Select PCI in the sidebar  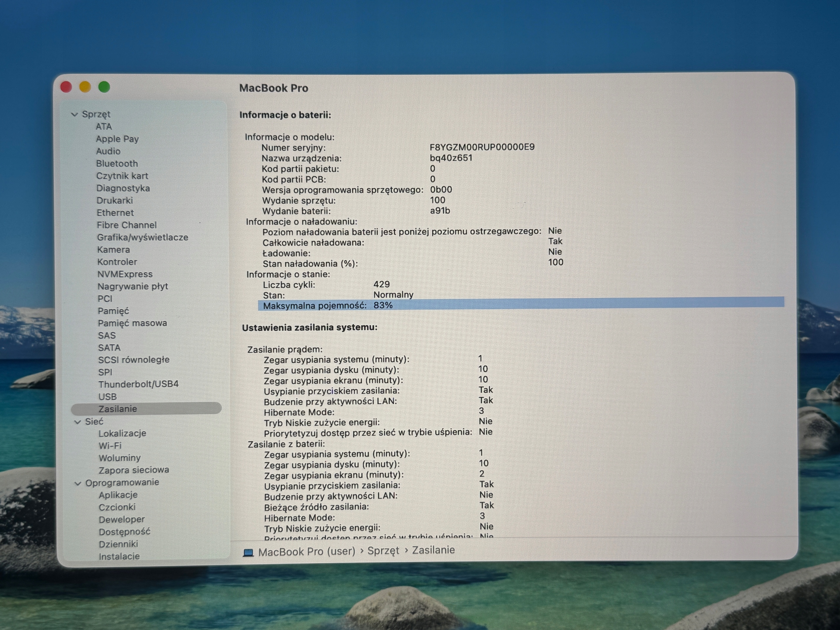[x=105, y=299]
